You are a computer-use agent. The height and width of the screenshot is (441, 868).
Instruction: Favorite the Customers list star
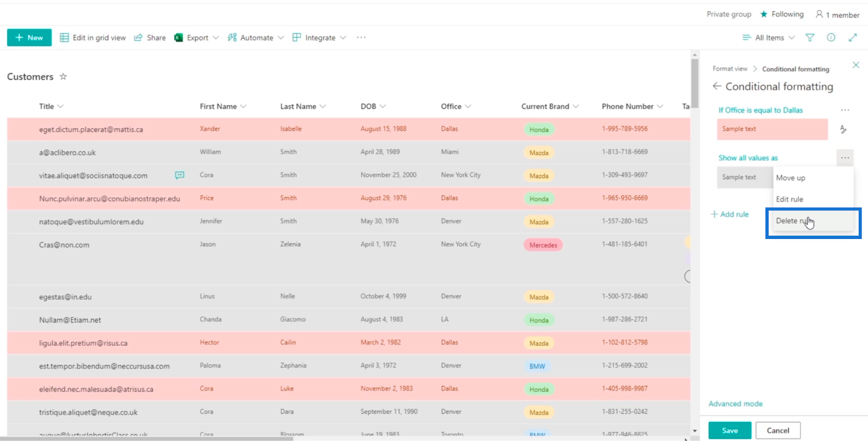(x=63, y=77)
